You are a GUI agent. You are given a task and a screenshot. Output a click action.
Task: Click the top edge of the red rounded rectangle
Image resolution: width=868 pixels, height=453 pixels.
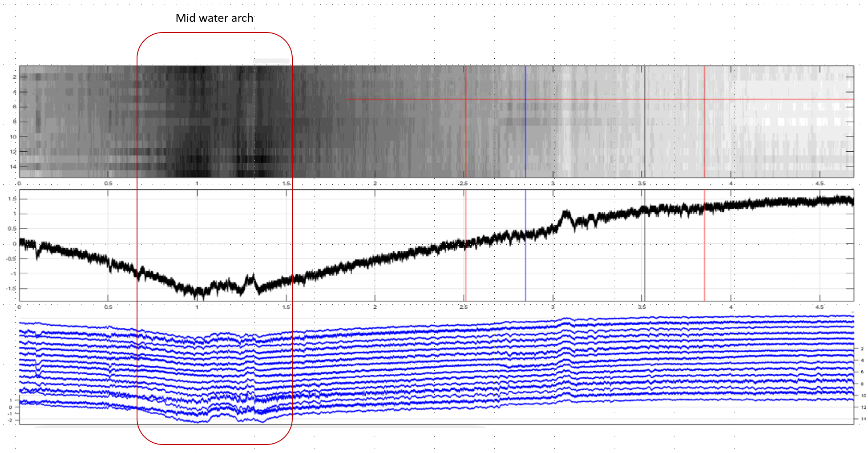point(214,32)
